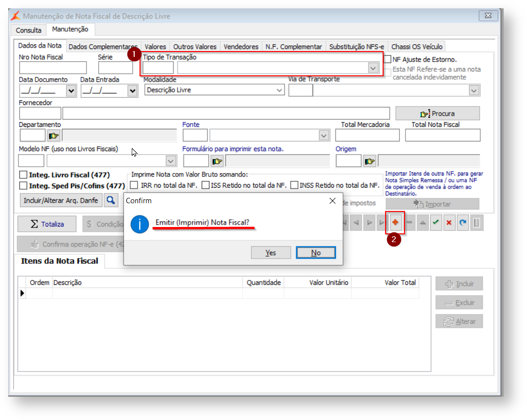Enable Integ. Sped Pis/Cofins (477)
The image size is (527, 420).
click(23, 186)
